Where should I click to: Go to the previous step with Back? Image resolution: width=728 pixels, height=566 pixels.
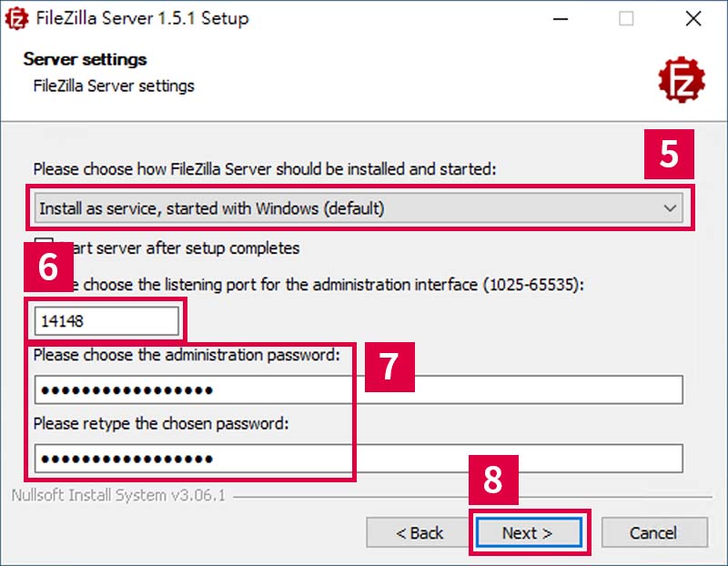(420, 532)
